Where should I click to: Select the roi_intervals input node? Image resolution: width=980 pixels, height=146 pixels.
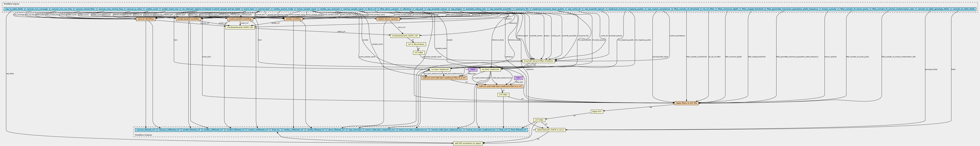[x=211, y=9]
